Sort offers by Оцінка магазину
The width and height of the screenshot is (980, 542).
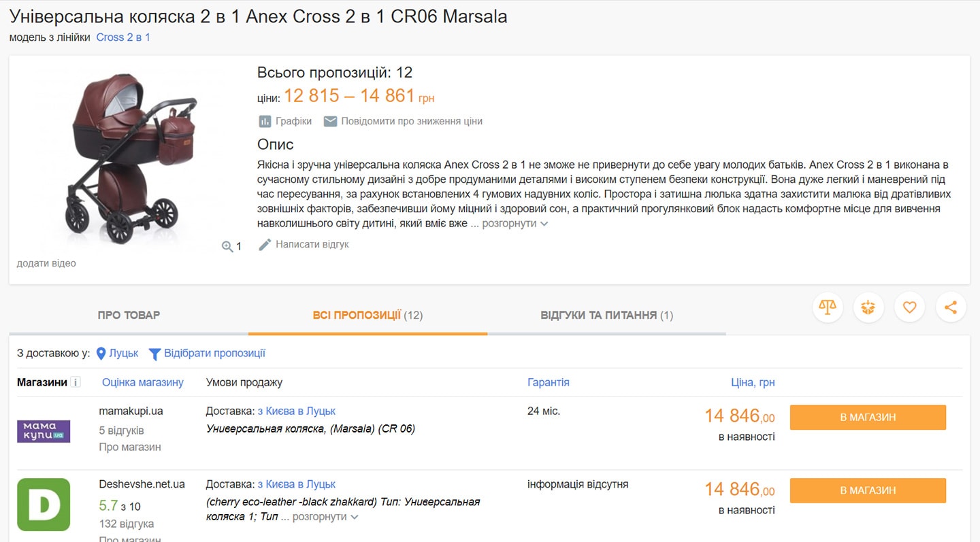tap(143, 382)
